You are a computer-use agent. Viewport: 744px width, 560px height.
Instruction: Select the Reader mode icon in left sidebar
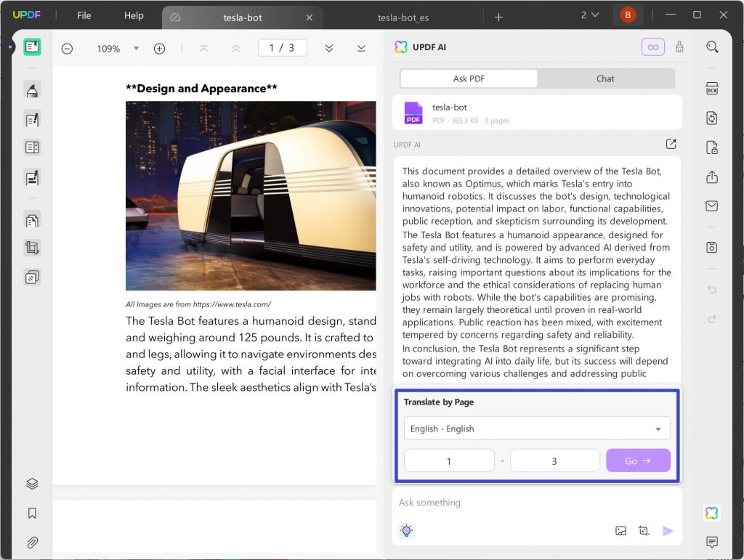click(31, 46)
